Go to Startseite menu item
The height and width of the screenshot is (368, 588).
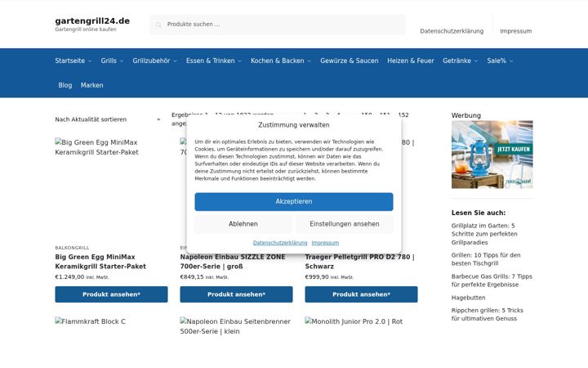click(69, 61)
